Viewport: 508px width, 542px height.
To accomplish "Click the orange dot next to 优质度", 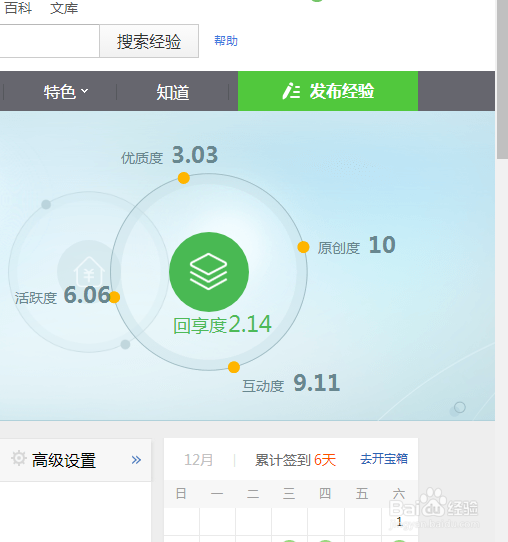I will coord(184,178).
